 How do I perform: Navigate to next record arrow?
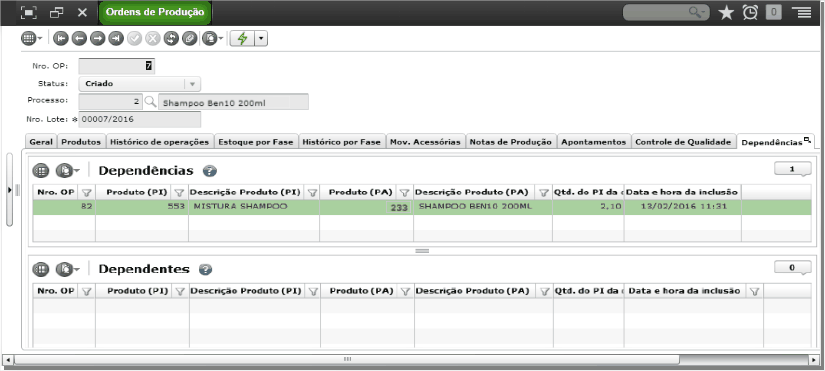tap(97, 38)
